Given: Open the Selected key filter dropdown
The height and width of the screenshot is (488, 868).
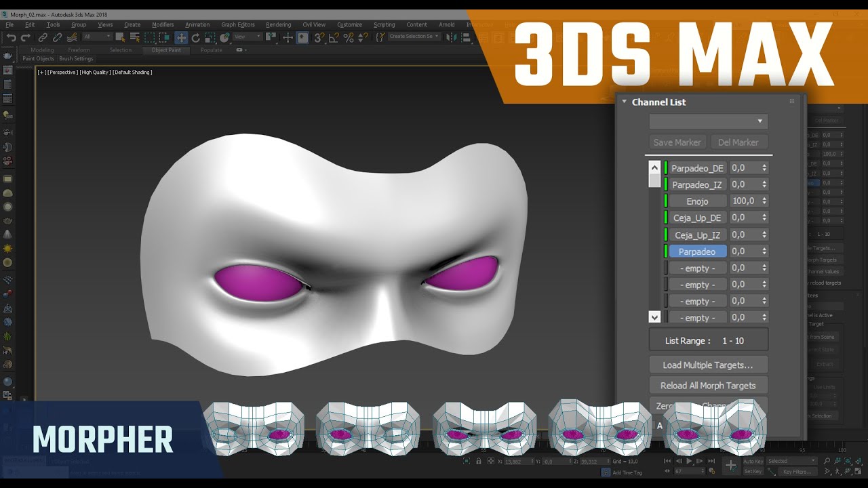Looking at the screenshot, I should pyautogui.click(x=791, y=461).
